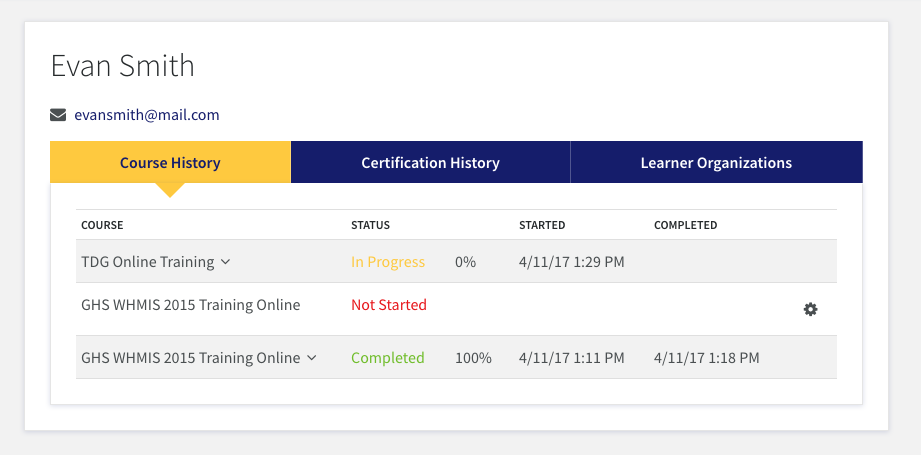Click the STATUS column header

[x=371, y=225]
